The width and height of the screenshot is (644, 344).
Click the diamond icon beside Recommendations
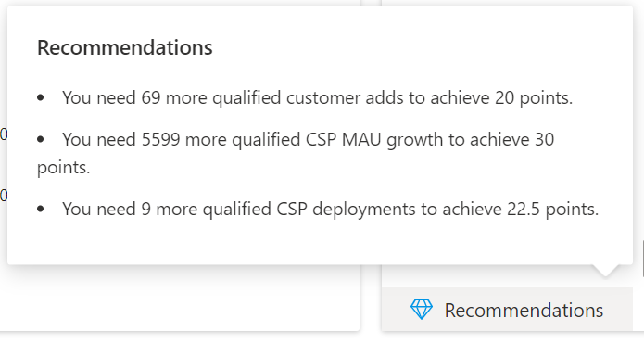[422, 310]
